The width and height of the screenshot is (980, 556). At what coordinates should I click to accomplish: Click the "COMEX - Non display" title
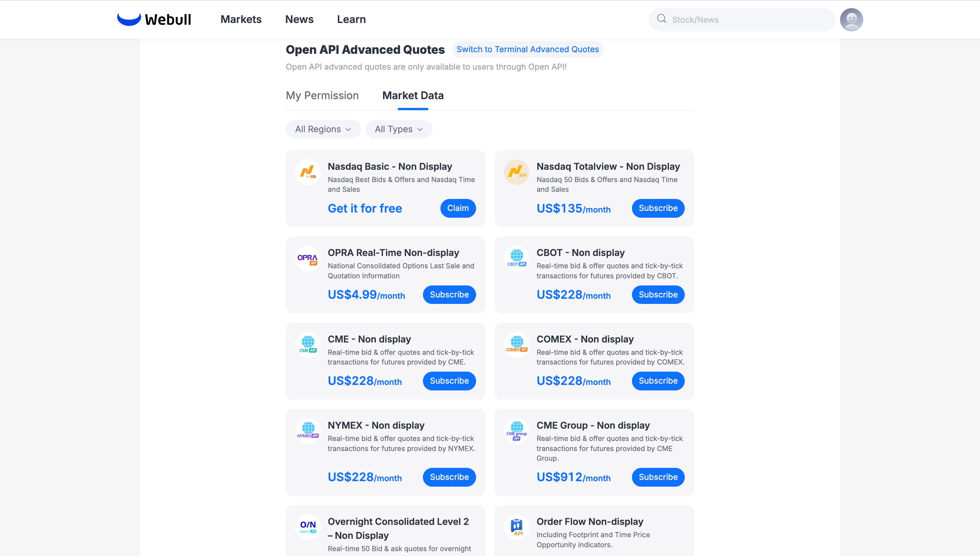(x=585, y=339)
